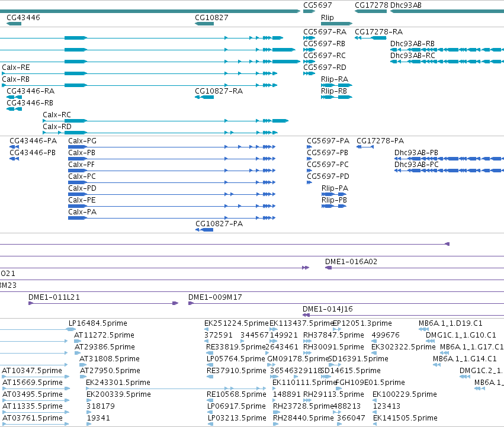Image resolution: width=504 pixels, height=427 pixels.
Task: Click EST label AT10347.5prime
Action: pyautogui.click(x=32, y=371)
